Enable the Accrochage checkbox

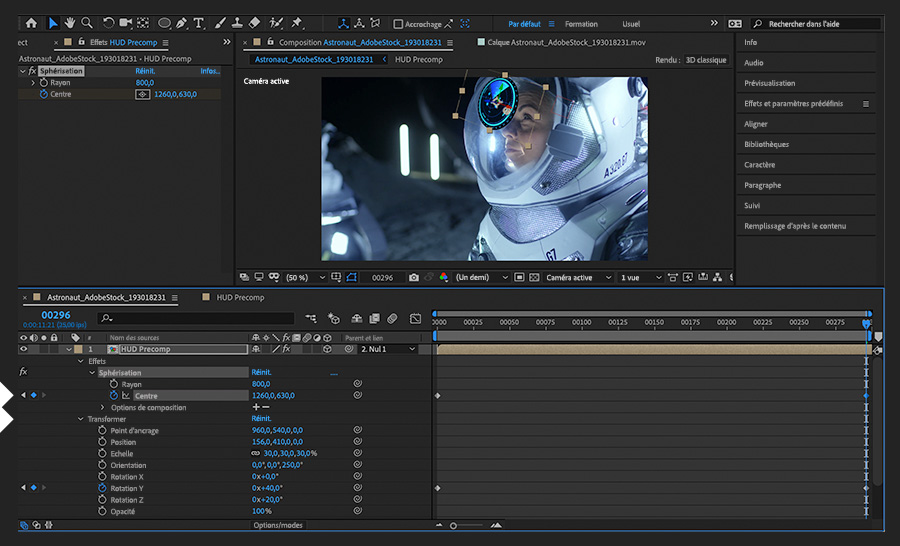pyautogui.click(x=398, y=24)
